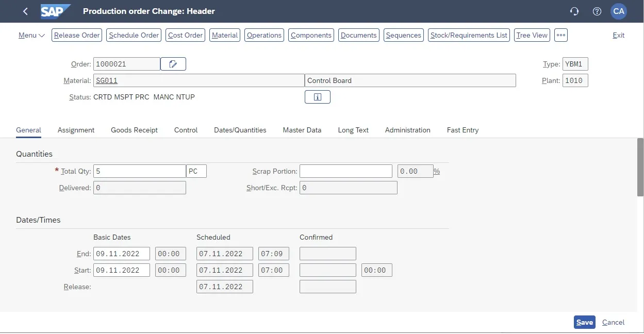This screenshot has height=334, width=644.
Task: Open Stock/Requirements List
Action: (x=469, y=35)
